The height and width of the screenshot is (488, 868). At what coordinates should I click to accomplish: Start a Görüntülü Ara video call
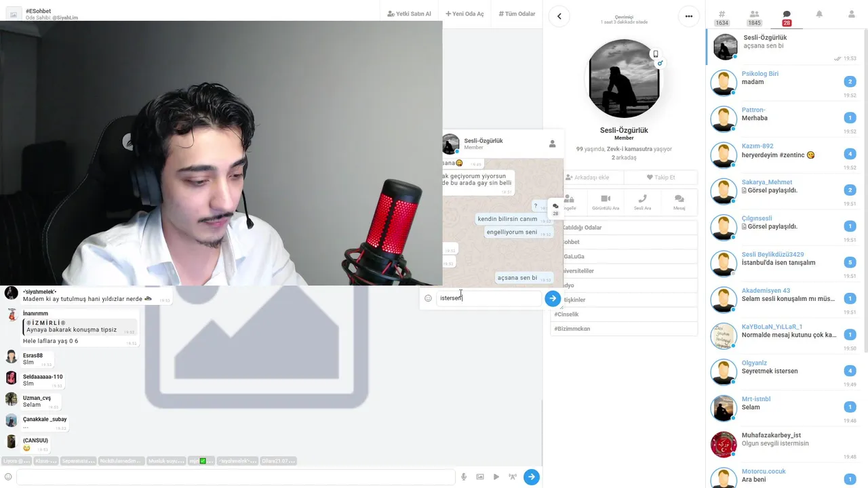tap(606, 203)
